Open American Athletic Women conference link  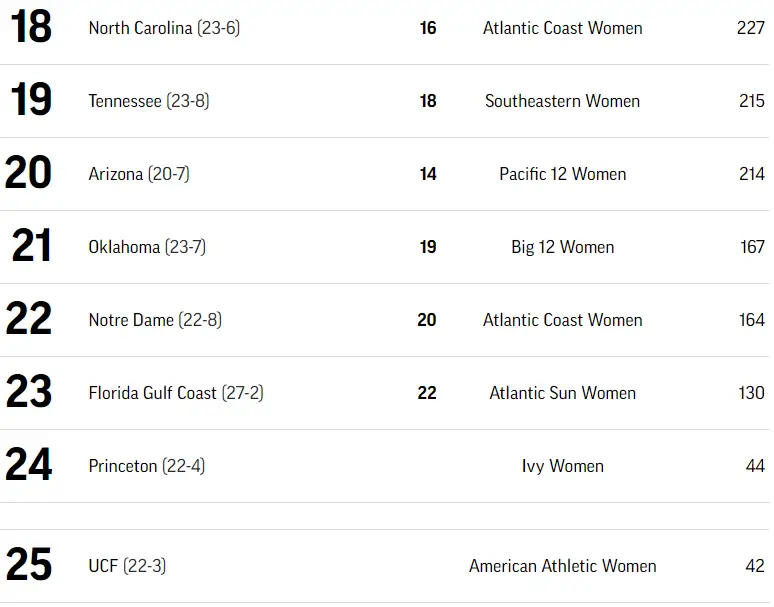tap(562, 566)
